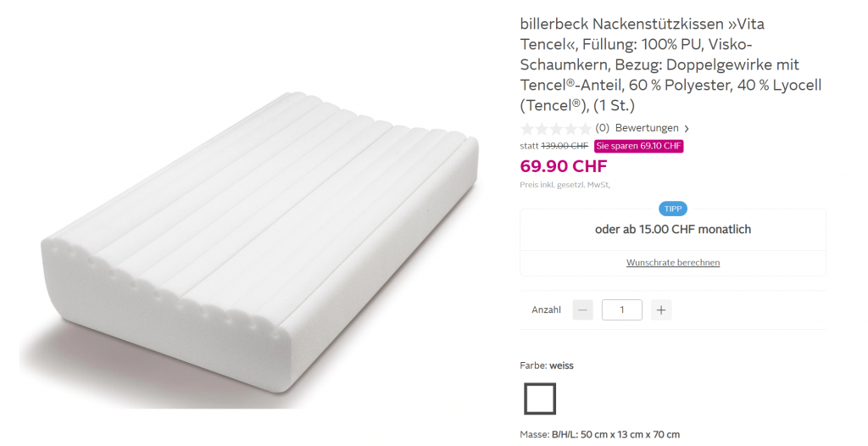Click the (0) review count
Viewport: 868px width, 446px height.
coord(603,128)
